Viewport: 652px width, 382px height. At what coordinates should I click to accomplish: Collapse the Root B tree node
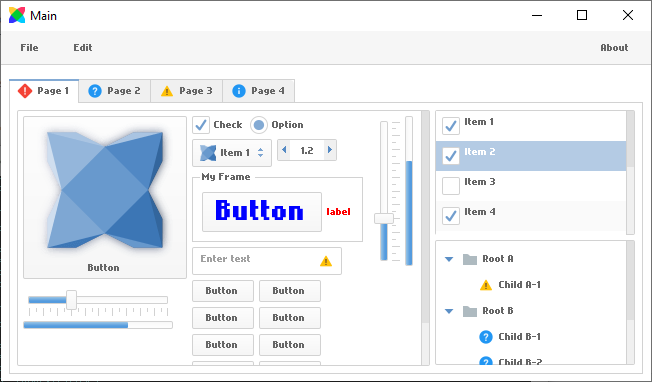point(449,311)
